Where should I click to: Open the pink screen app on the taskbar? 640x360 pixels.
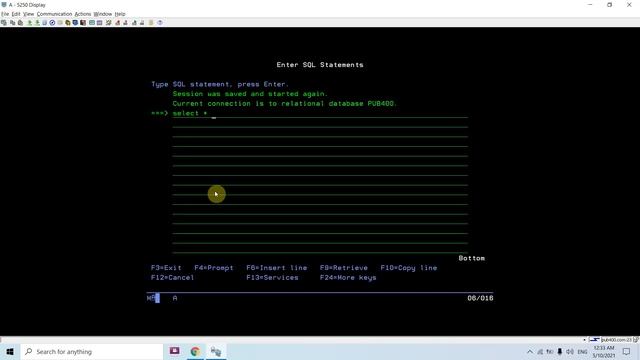(175, 351)
